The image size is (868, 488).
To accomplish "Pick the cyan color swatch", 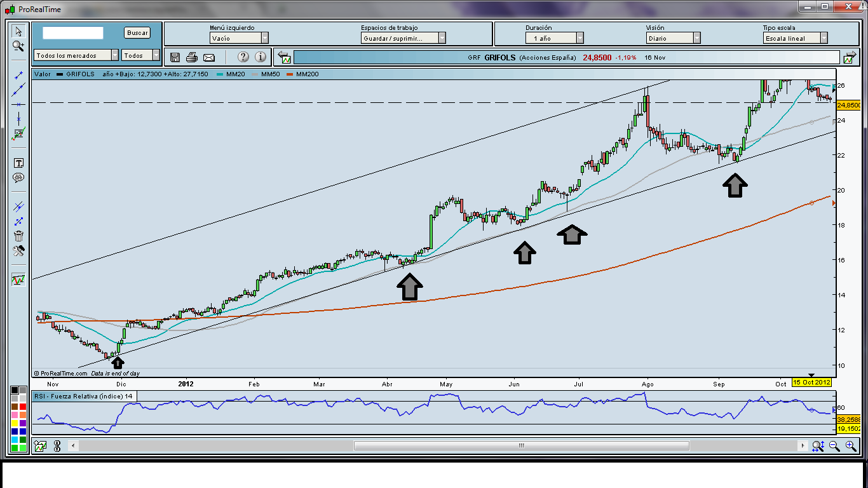I will coord(15,440).
